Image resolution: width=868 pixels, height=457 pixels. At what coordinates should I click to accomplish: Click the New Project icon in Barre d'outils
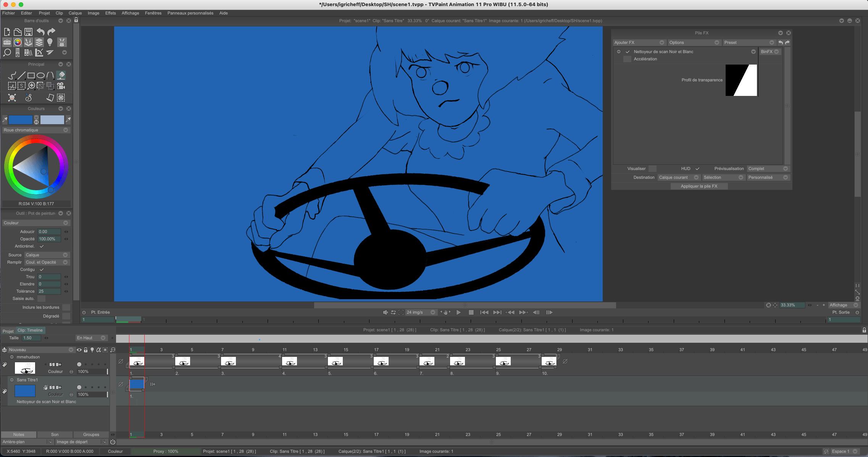coord(7,32)
